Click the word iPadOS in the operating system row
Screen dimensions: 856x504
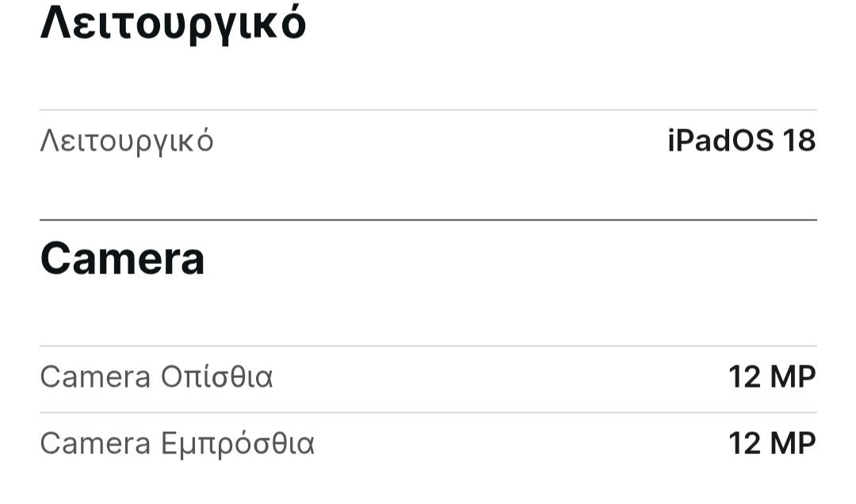pos(720,140)
